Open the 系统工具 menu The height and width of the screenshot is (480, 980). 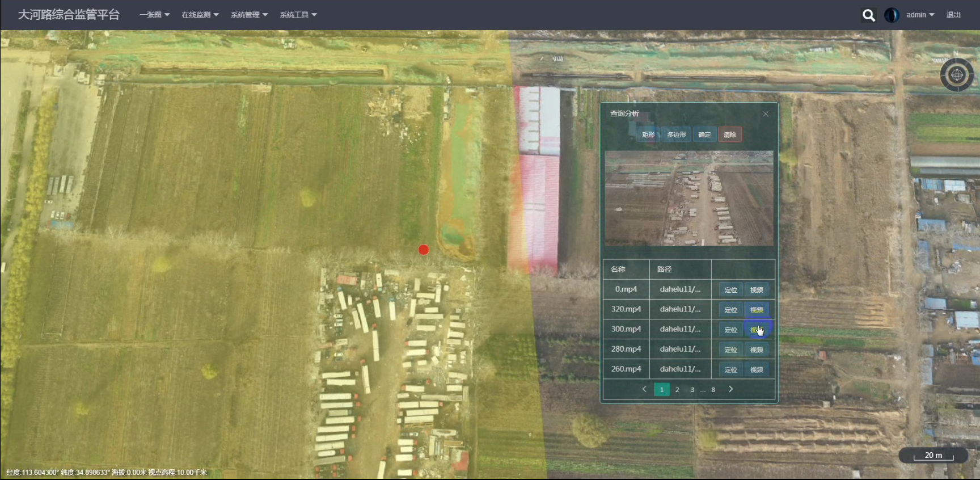(298, 15)
